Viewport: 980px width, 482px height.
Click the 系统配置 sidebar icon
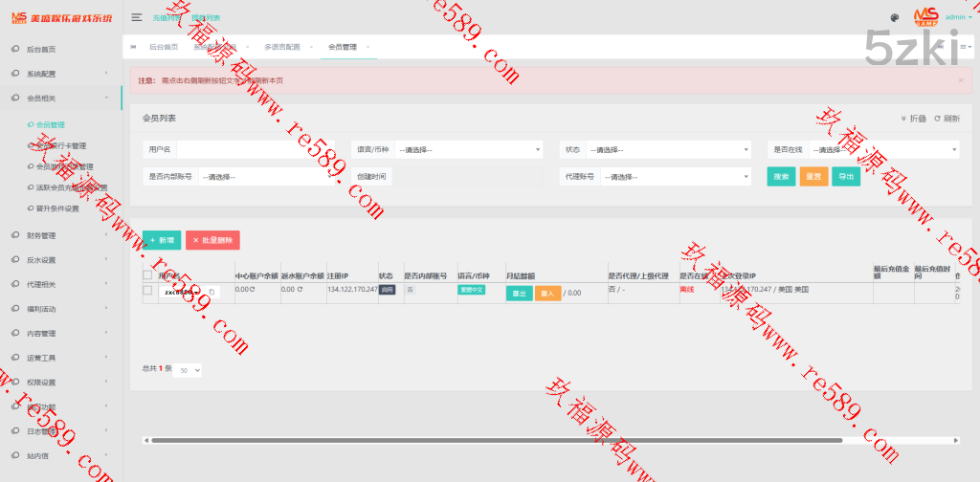(15, 73)
